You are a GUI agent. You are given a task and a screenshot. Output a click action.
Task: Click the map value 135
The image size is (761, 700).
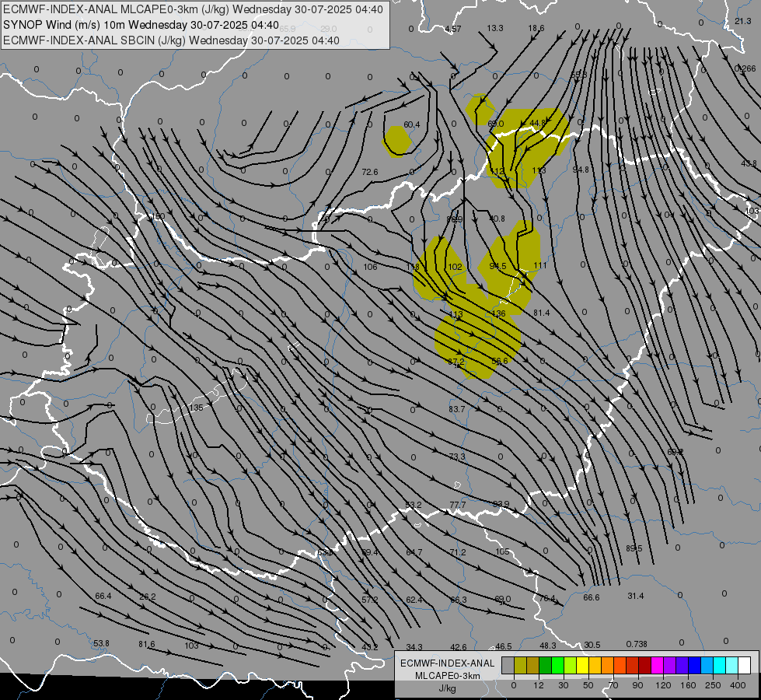196,408
